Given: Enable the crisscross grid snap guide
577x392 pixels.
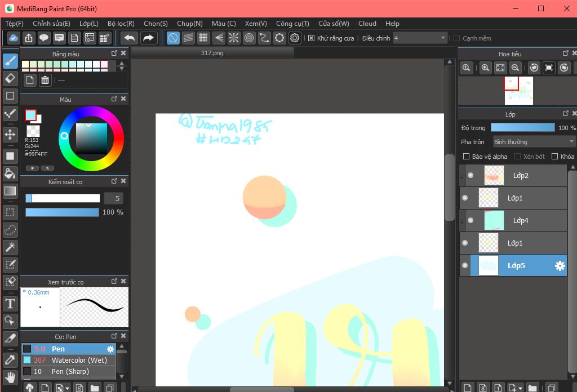Looking at the screenshot, I should click(x=203, y=38).
